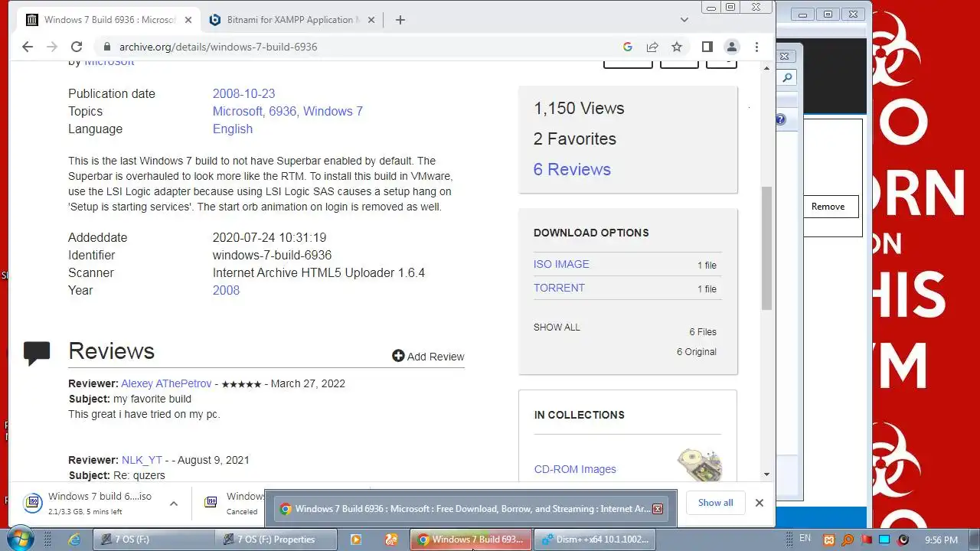This screenshot has height=551, width=980.
Task: Launch Internet Explorer from taskbar
Action: point(74,540)
